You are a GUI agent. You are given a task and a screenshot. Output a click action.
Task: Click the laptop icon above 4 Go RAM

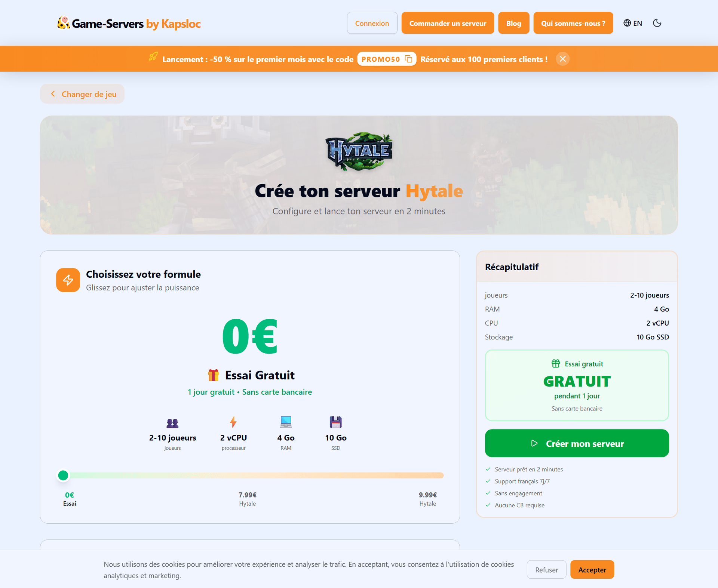[x=286, y=422]
